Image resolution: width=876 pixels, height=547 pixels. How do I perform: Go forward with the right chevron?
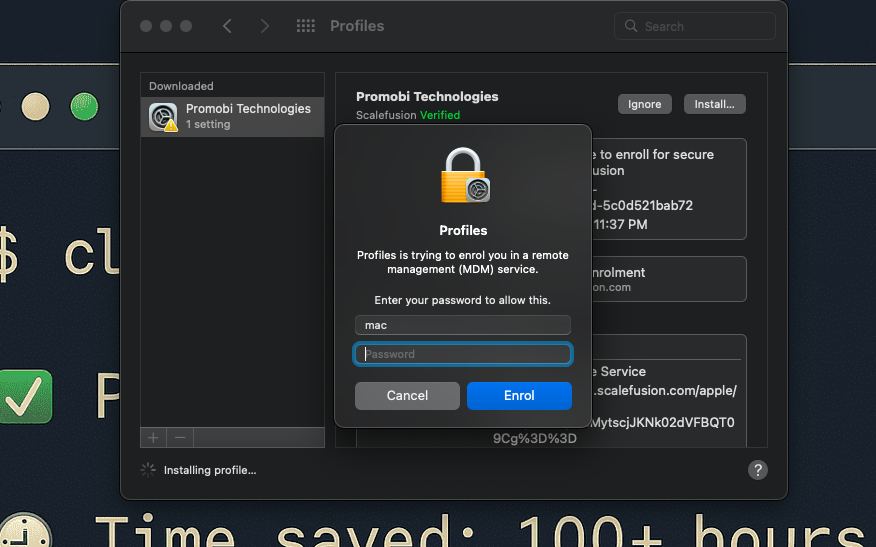265,26
